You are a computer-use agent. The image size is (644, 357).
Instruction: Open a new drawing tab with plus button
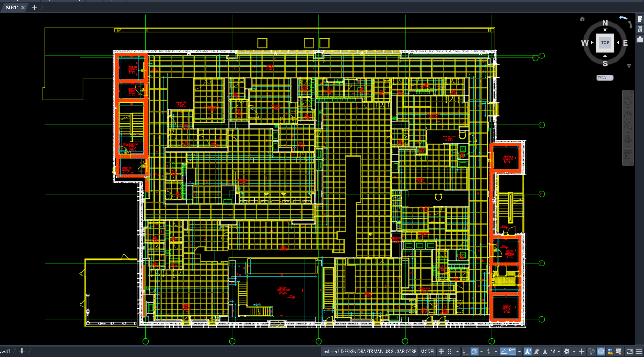coord(34,8)
